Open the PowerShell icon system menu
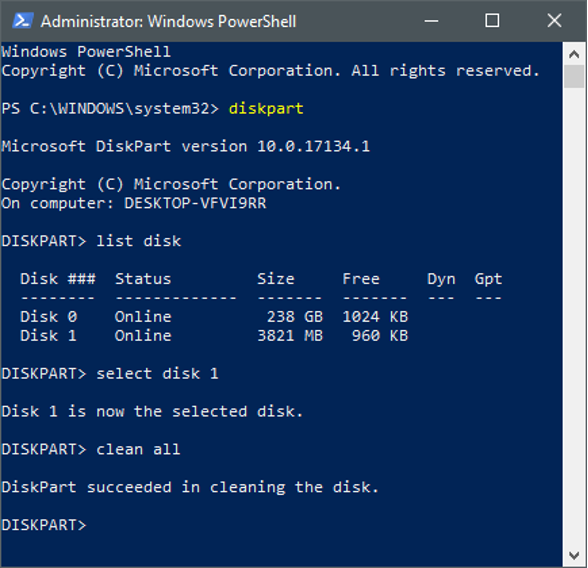 coord(22,21)
